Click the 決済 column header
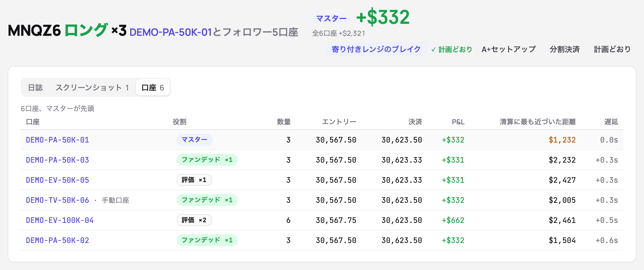The image size is (644, 270). pos(415,122)
